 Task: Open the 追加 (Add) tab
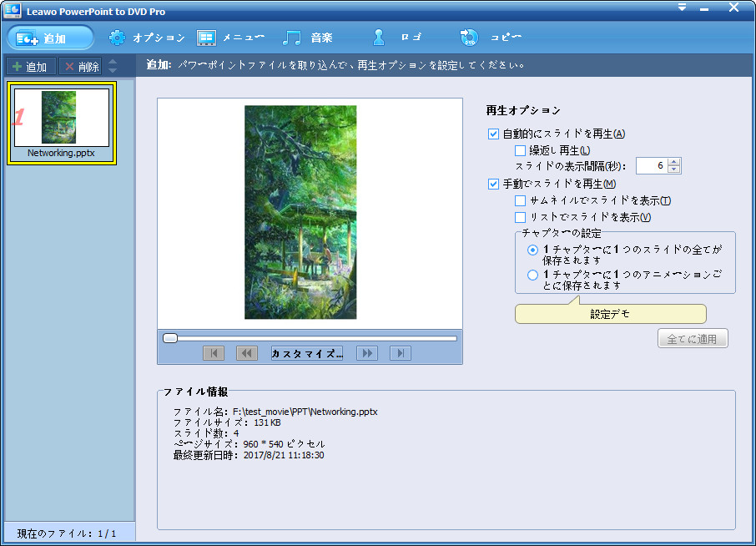(x=51, y=38)
